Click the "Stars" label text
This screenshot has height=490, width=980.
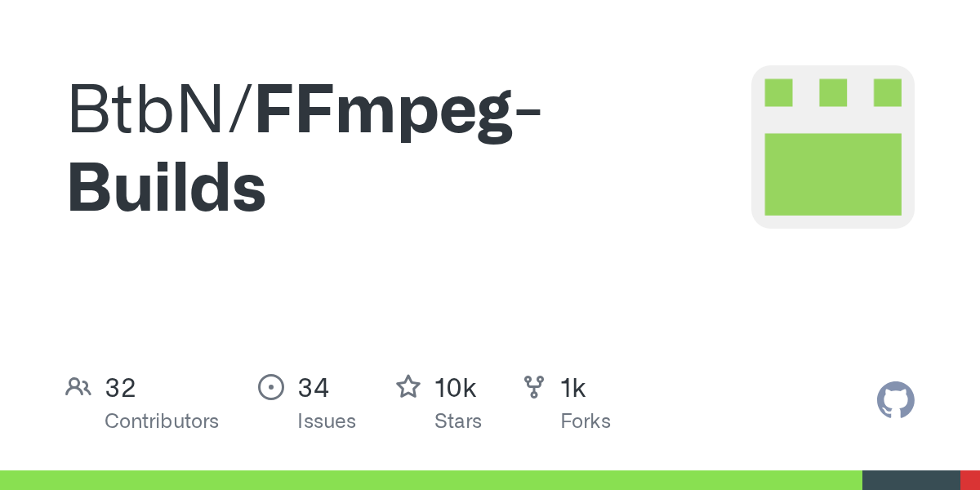click(x=458, y=421)
